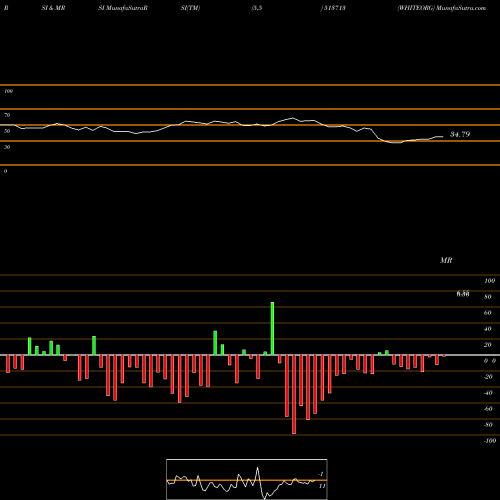
Task: Click the 'SI MunafaSutraR' header label
Action: 123,8
